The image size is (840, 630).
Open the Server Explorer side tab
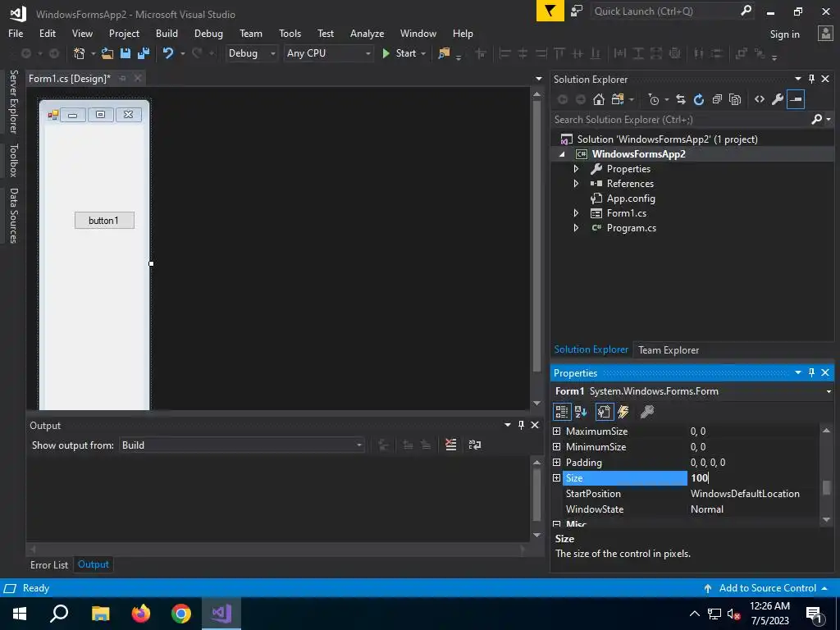pos(13,102)
